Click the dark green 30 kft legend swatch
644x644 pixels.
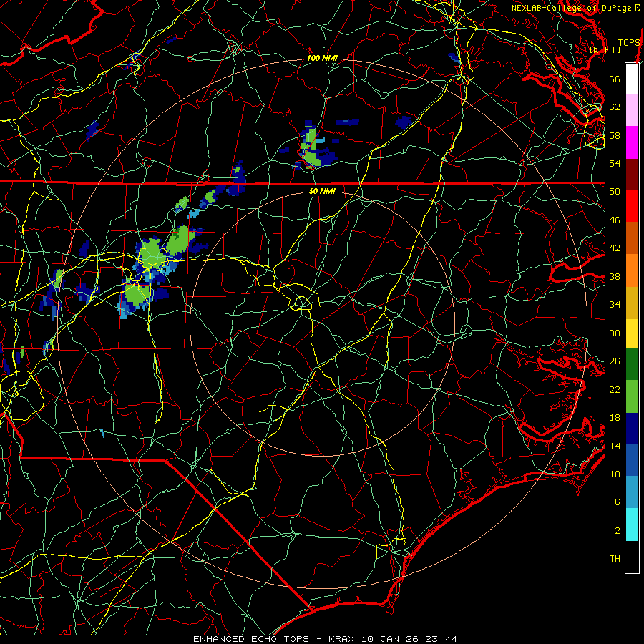[x=632, y=364]
